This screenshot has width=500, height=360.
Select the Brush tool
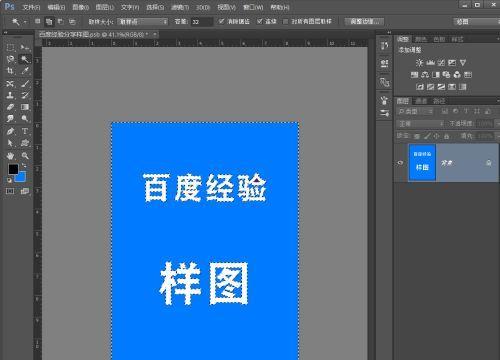[x=25, y=83]
